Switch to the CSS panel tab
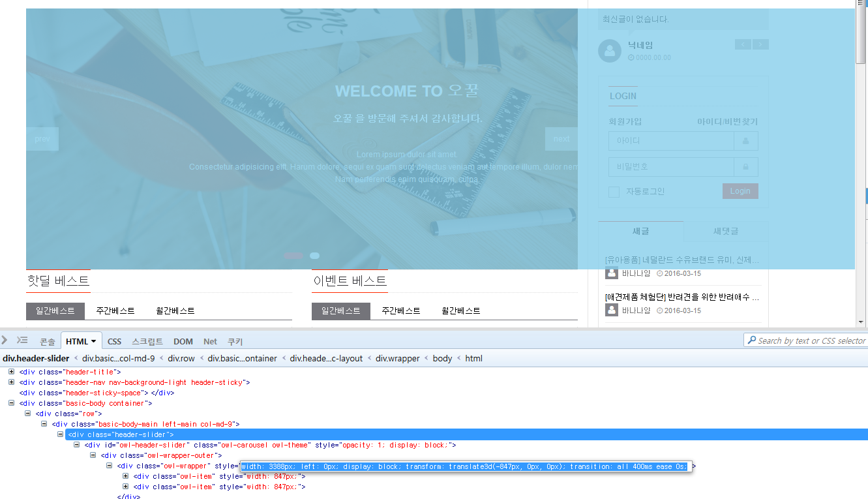 pos(114,341)
